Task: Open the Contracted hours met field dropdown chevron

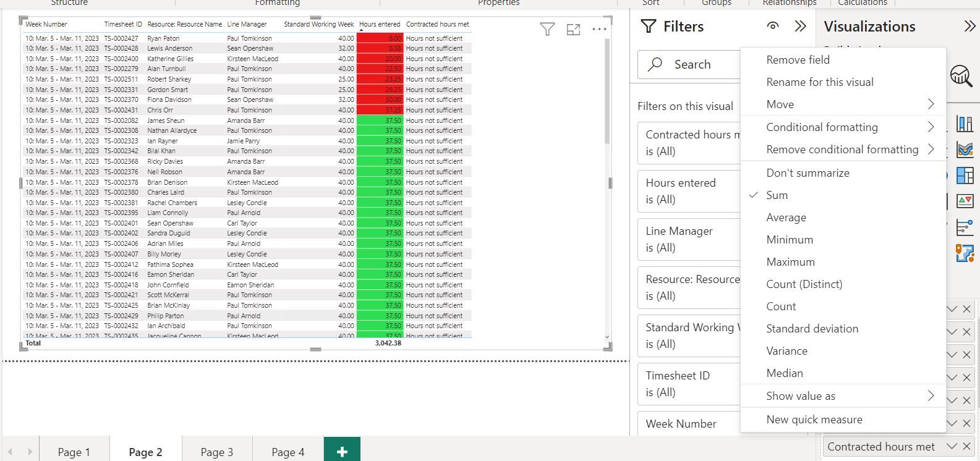Action: point(952,446)
